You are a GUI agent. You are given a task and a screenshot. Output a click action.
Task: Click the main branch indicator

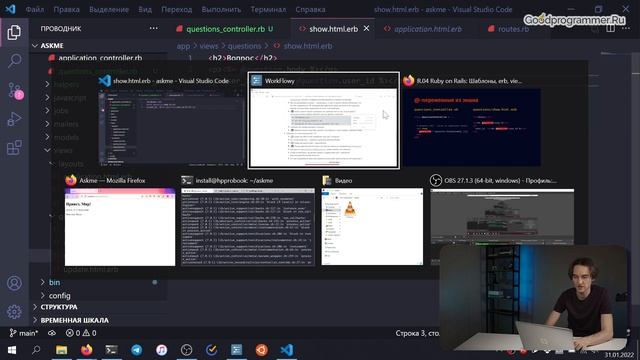(x=23, y=333)
